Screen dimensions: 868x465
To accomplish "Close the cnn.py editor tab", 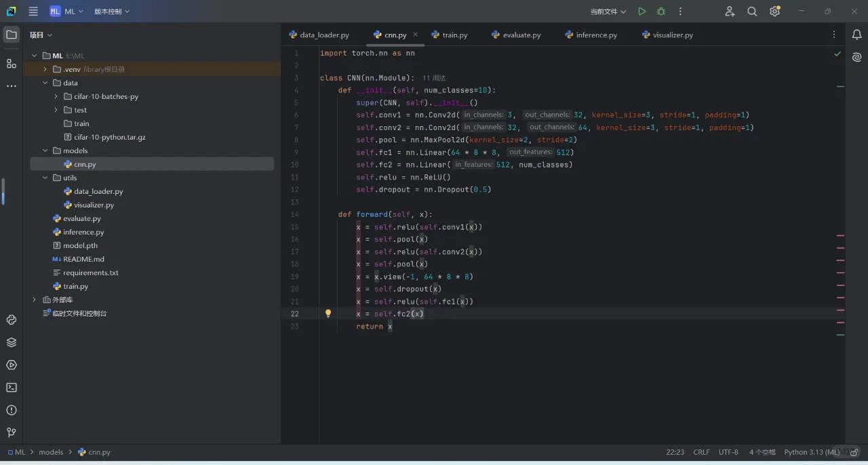I will (416, 35).
